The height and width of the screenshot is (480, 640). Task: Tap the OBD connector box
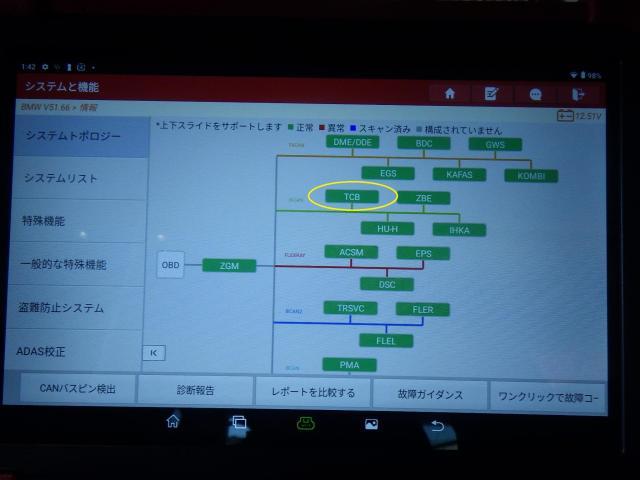(171, 265)
